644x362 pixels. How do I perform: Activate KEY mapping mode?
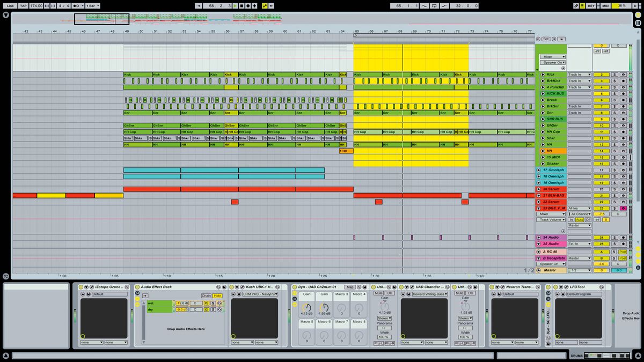tap(591, 5)
